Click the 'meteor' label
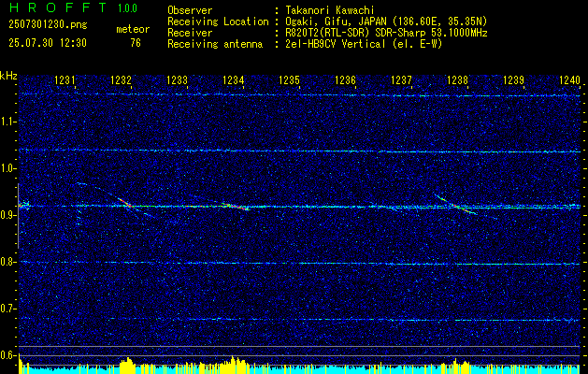The width and height of the screenshot is (588, 374). [x=133, y=29]
